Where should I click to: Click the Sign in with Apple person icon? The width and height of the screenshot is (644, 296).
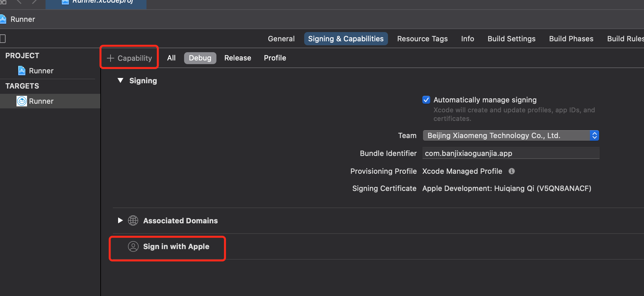[x=133, y=246]
